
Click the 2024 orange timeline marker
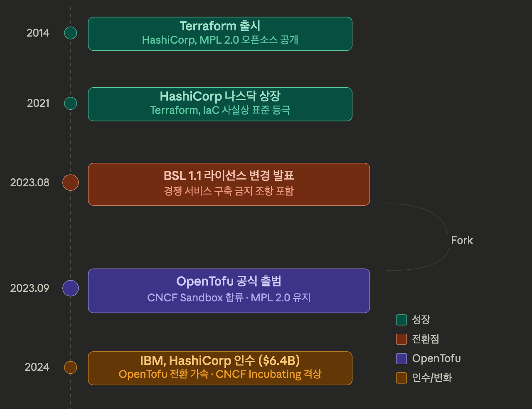(71, 367)
